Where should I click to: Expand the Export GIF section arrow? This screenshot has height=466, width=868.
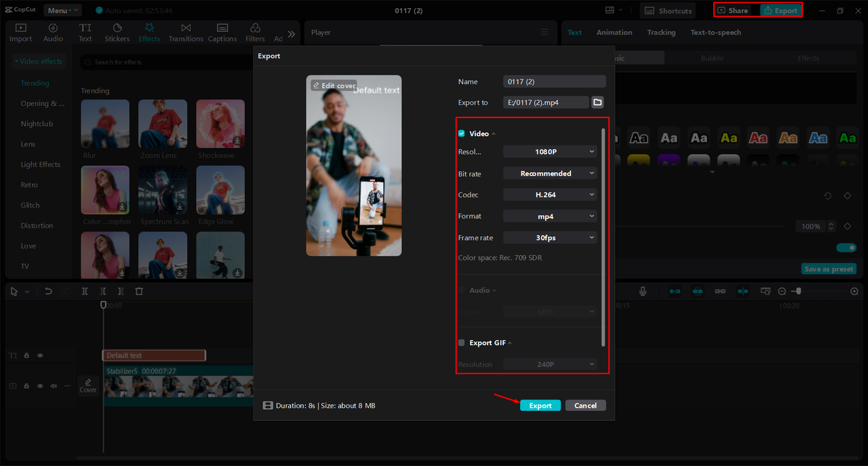[x=510, y=343]
